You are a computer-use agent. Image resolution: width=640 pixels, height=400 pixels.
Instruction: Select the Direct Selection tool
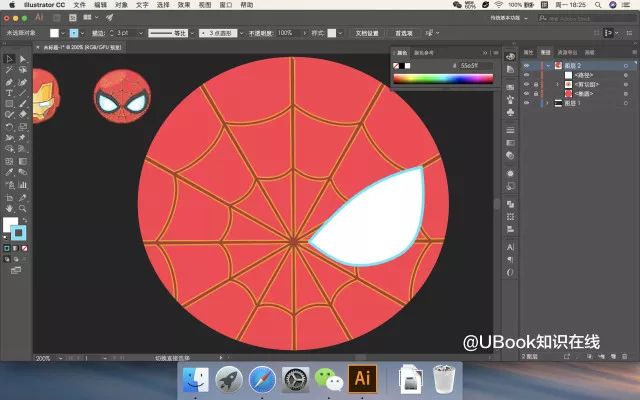click(23, 59)
